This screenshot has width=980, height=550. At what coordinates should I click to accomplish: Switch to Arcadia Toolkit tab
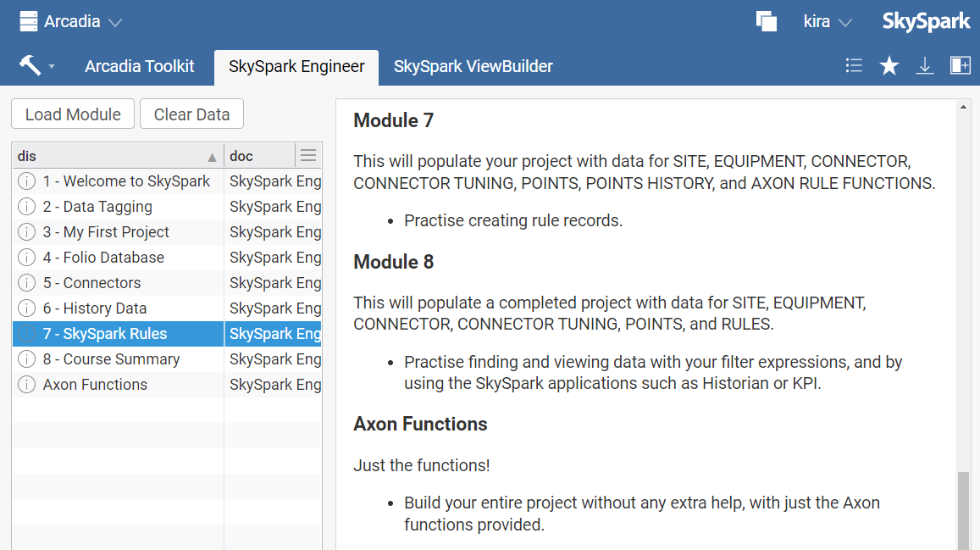pyautogui.click(x=140, y=66)
